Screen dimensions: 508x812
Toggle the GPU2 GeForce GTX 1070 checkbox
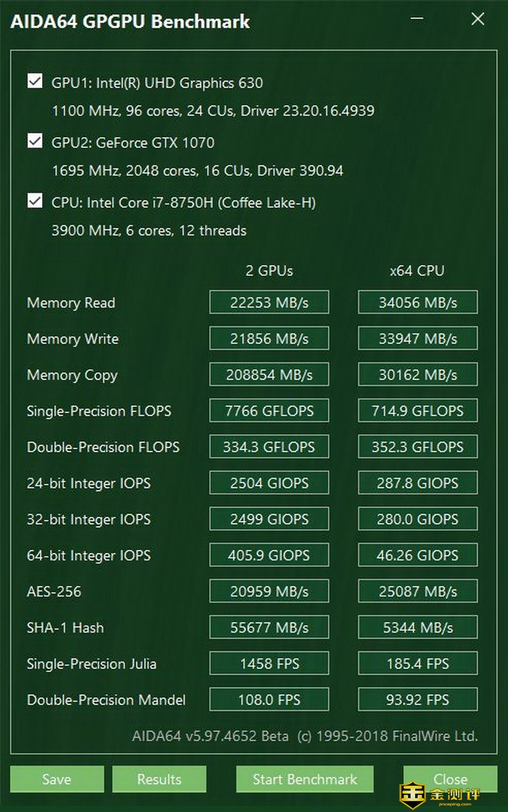click(x=34, y=141)
